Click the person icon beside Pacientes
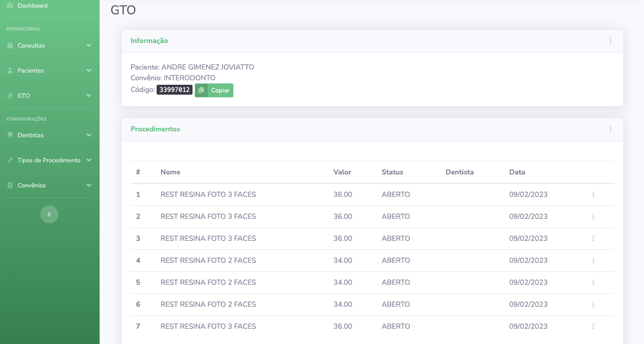Screen dimensions: 644x344 tap(10, 70)
